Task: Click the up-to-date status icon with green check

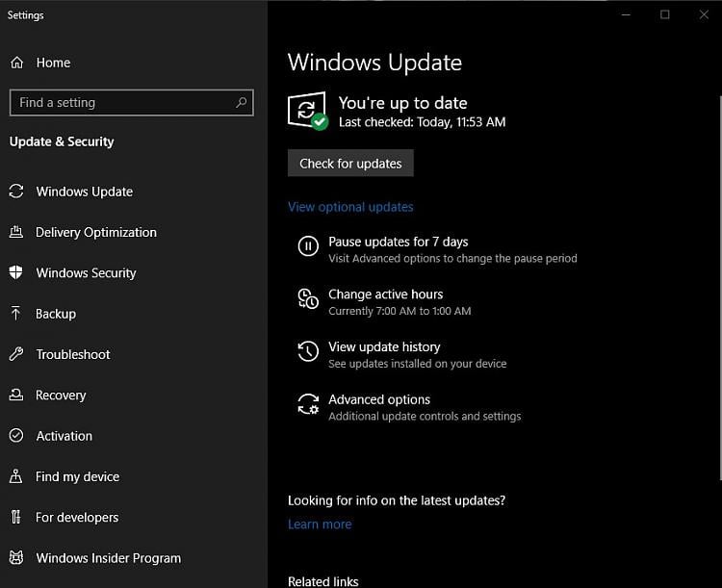Action: pyautogui.click(x=308, y=111)
